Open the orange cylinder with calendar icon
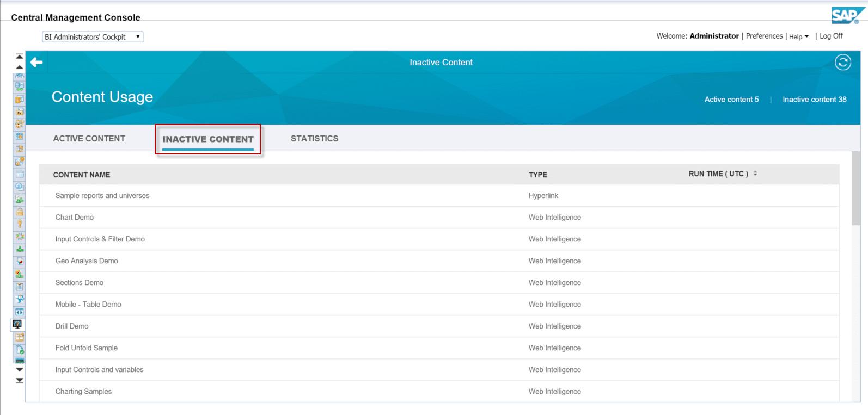 coord(20,99)
